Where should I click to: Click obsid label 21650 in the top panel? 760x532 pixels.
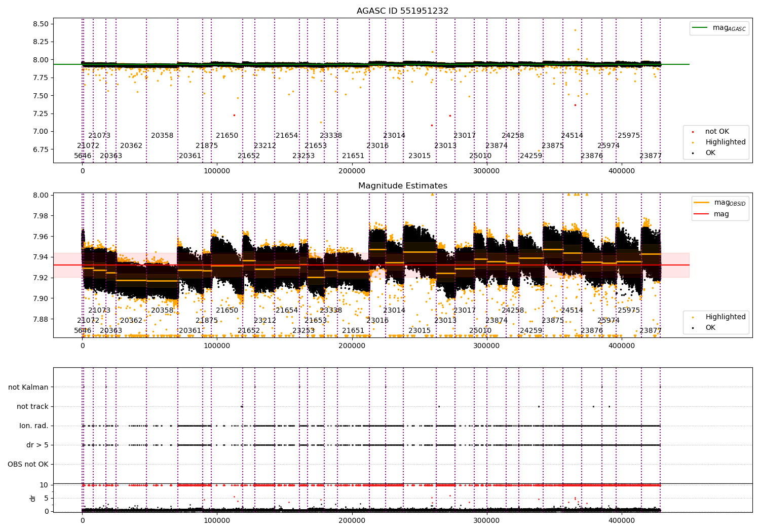pyautogui.click(x=227, y=135)
